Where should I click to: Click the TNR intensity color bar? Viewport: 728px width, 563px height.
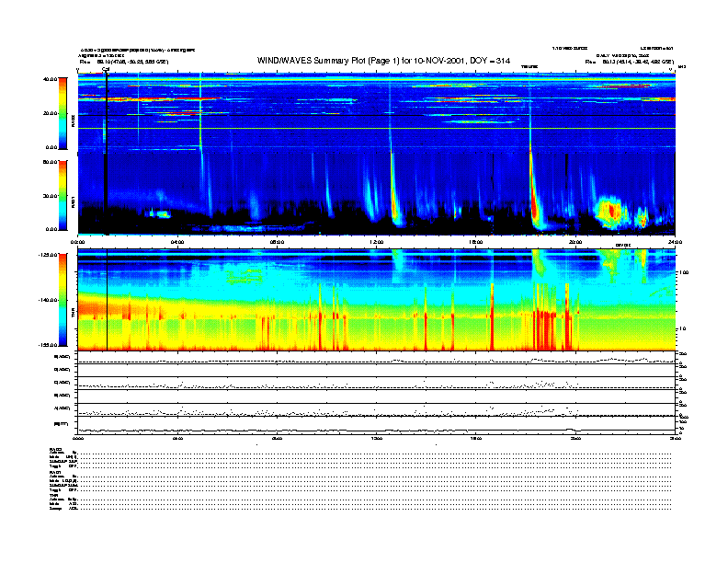63,300
